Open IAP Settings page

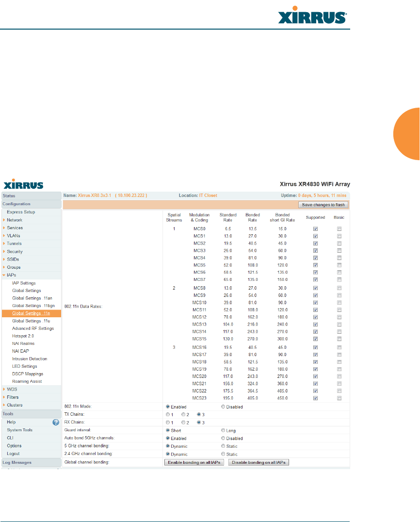click(24, 283)
